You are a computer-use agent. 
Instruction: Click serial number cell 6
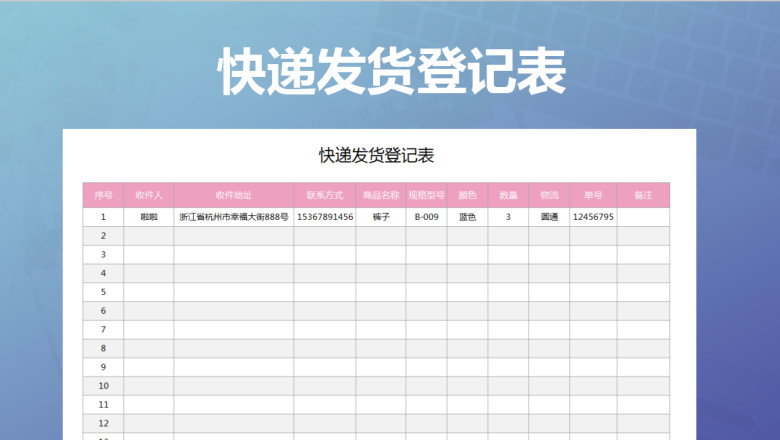click(x=103, y=311)
